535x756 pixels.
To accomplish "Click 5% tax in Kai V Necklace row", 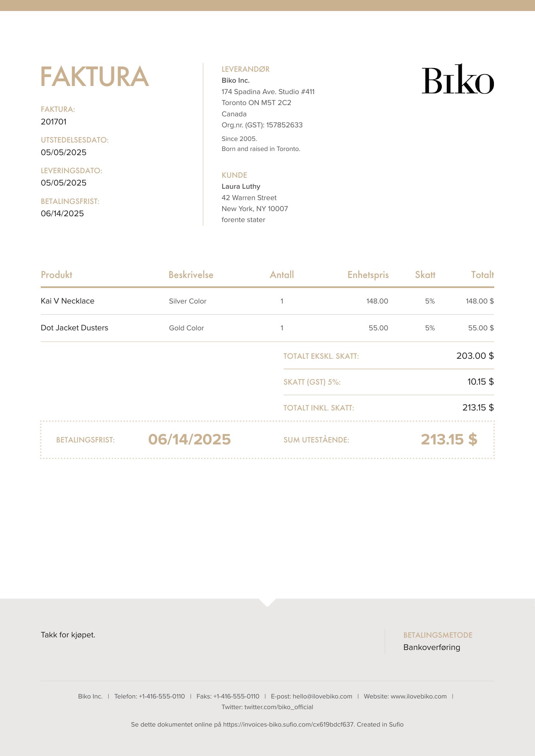I will [x=430, y=301].
